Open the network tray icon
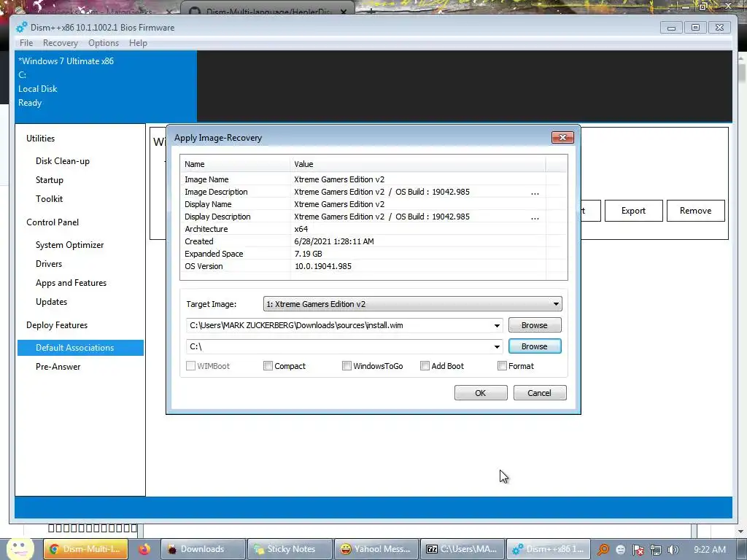Screen dimensions: 747x560 [656, 550]
